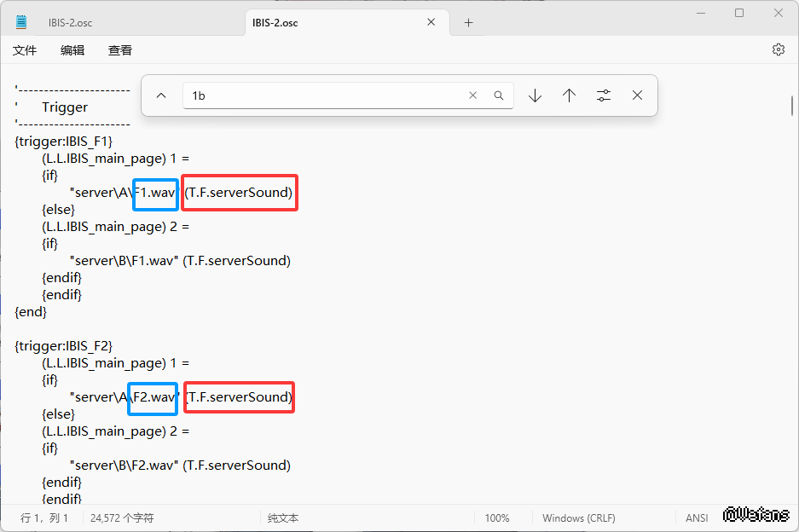Screen dimensions: 799x532
Task: Find previous match up arrow
Action: click(x=569, y=96)
